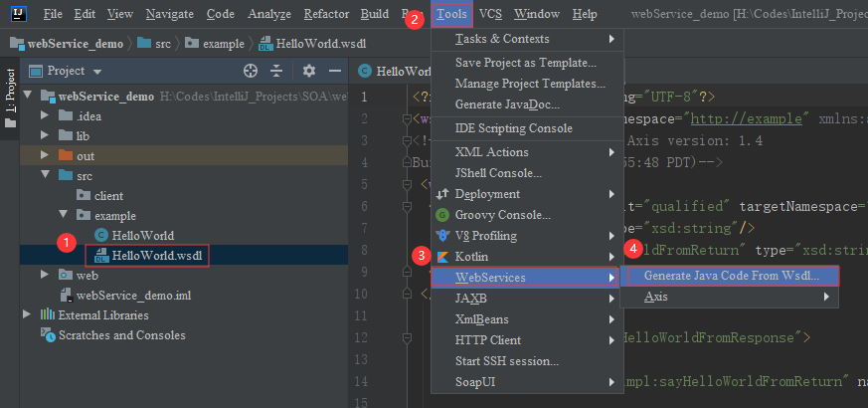The width and height of the screenshot is (868, 408).
Task: Select Generate JavaDoc menu item
Action: (527, 104)
